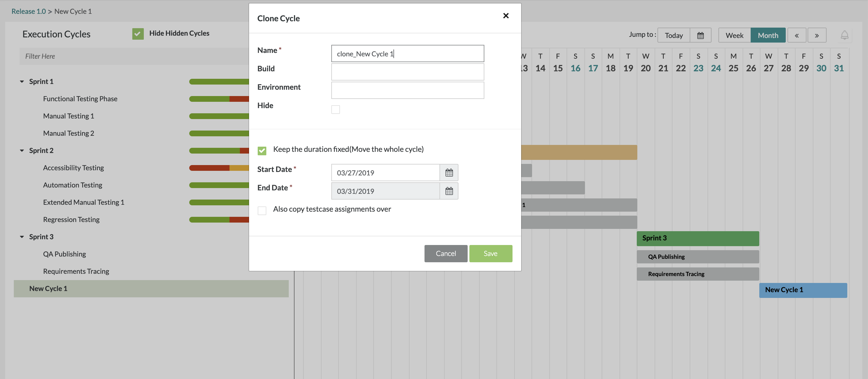The width and height of the screenshot is (868, 379).
Task: Click the Filter Here search box
Action: [x=134, y=56]
